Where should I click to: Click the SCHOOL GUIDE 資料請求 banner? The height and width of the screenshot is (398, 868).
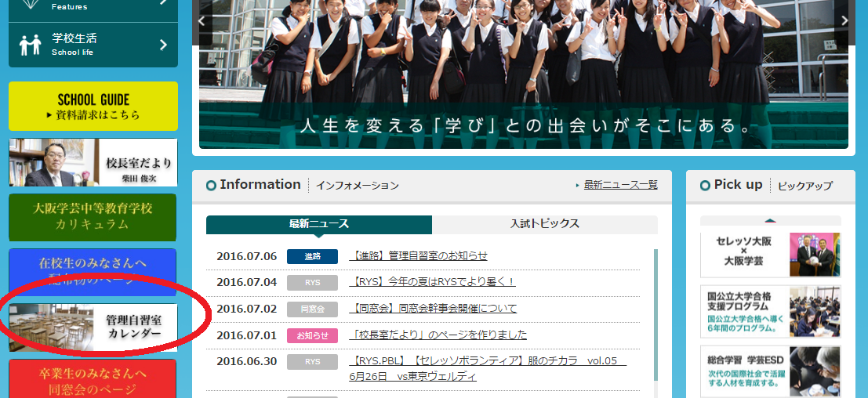tap(93, 107)
